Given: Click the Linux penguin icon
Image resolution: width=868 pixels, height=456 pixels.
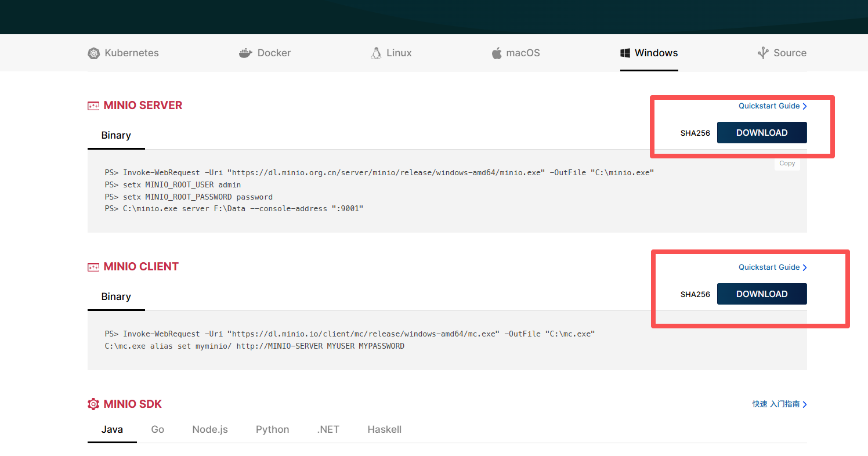Looking at the screenshot, I should 376,53.
